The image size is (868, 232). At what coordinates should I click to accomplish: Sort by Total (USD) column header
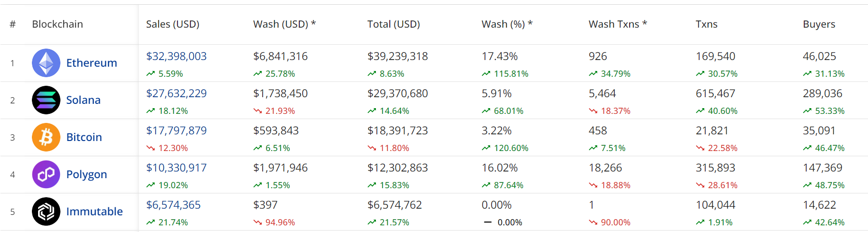(394, 24)
